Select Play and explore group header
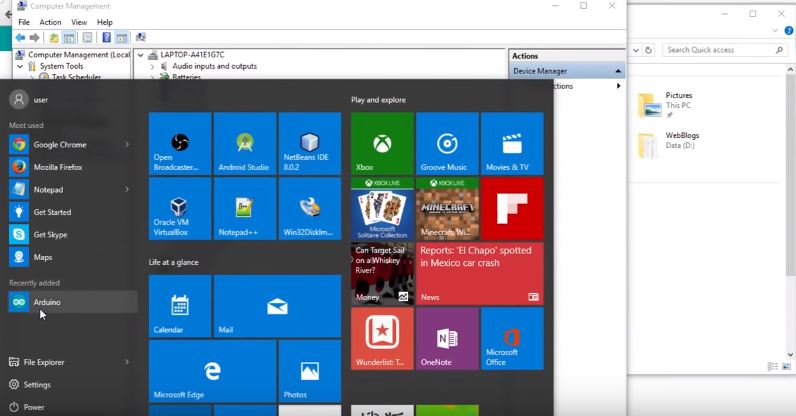Screen dimensions: 796x416 click(x=378, y=100)
